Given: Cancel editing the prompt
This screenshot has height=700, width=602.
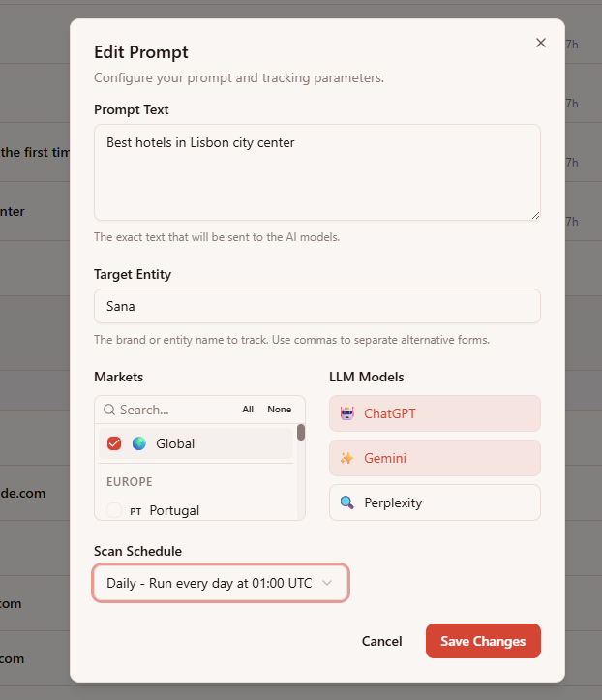Looking at the screenshot, I should 381,641.
